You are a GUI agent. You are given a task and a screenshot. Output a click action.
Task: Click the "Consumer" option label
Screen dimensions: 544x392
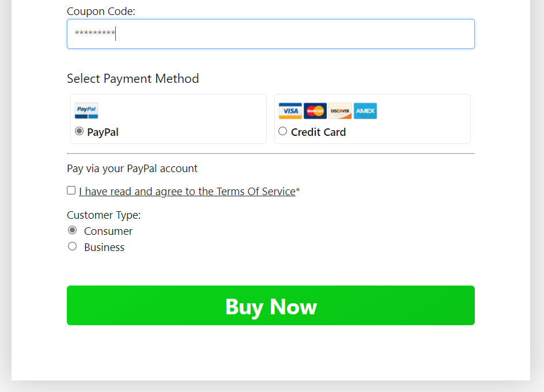[108, 231]
